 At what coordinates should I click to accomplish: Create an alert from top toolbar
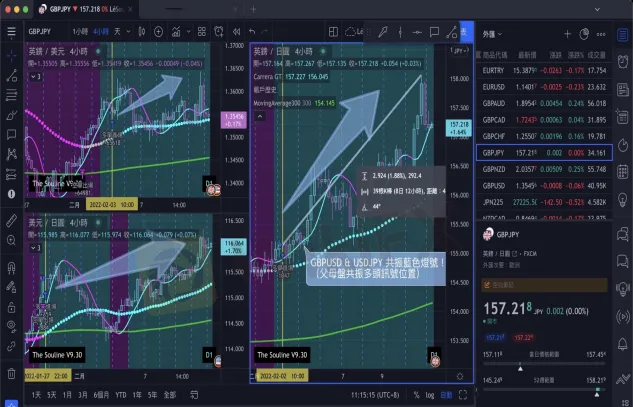click(219, 31)
